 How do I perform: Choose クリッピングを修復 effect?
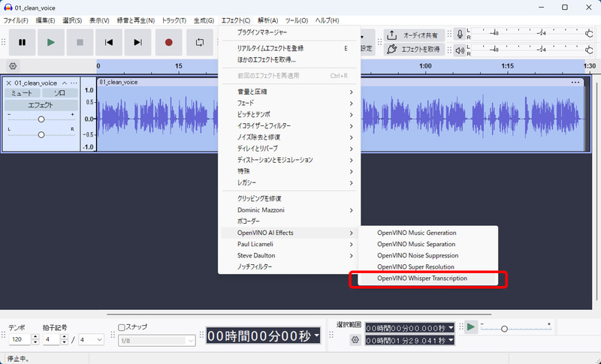(289, 199)
